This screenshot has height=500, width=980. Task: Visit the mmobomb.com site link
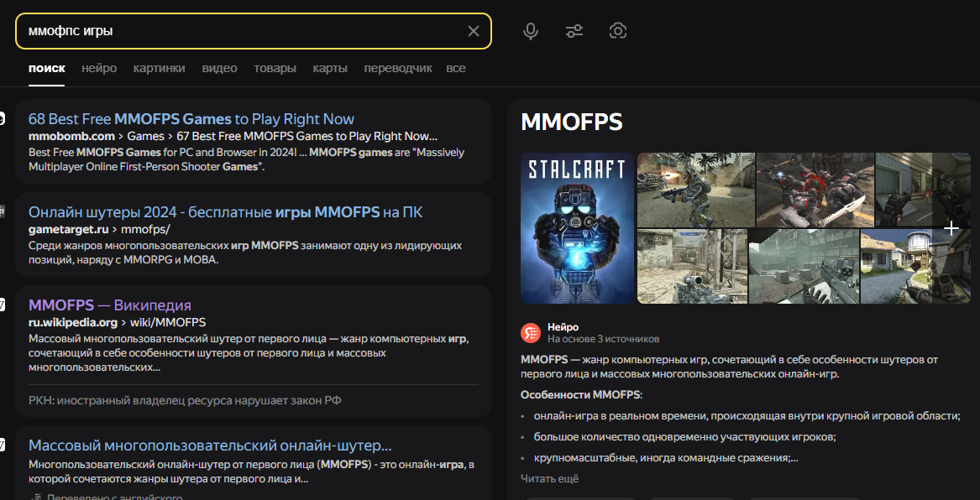coord(72,136)
